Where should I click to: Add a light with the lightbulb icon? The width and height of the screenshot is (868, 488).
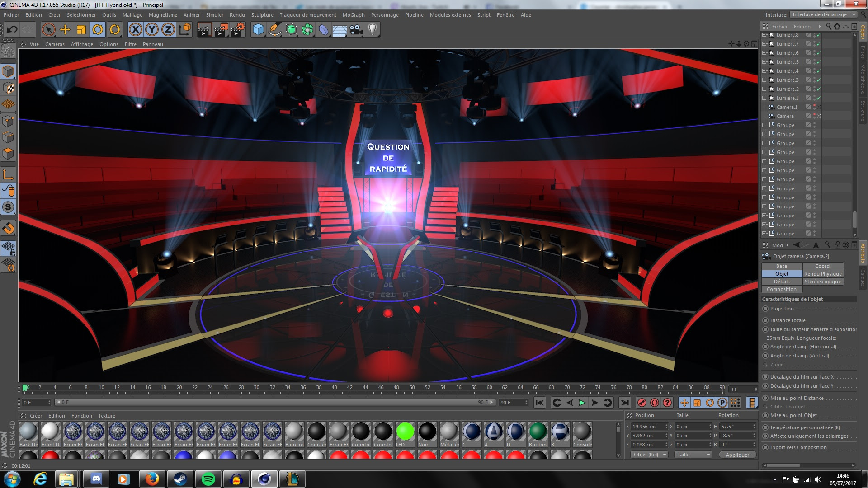click(x=373, y=30)
